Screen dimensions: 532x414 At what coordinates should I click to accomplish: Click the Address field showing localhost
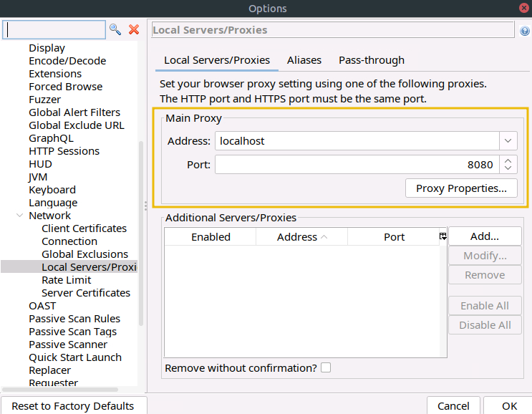coord(357,141)
